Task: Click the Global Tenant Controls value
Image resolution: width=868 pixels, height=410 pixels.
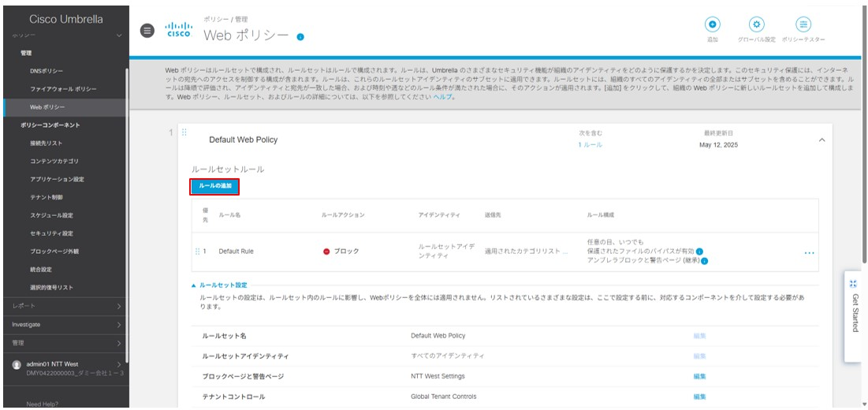Action: point(443,397)
